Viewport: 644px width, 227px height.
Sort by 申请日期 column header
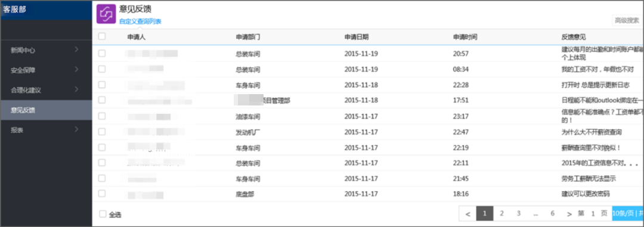[x=356, y=37]
